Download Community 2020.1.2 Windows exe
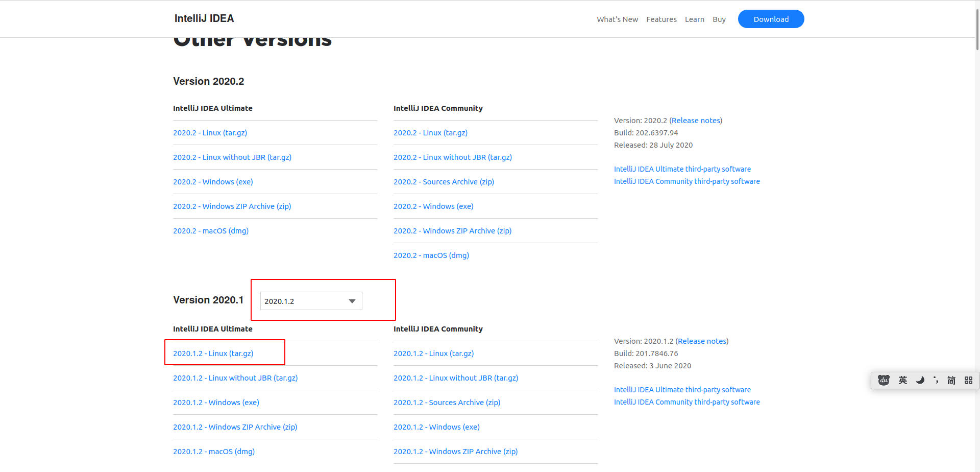Image resolution: width=980 pixels, height=472 pixels. [436, 427]
